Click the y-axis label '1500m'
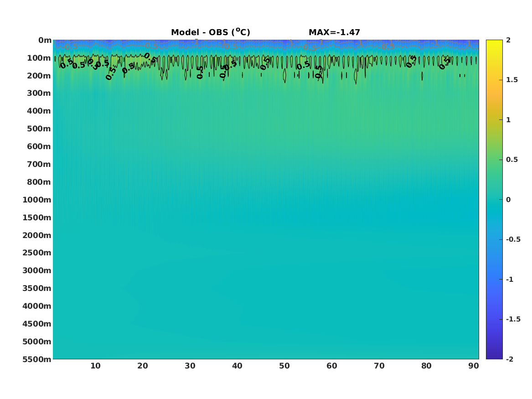This screenshot has height=399, width=532. click(x=37, y=218)
